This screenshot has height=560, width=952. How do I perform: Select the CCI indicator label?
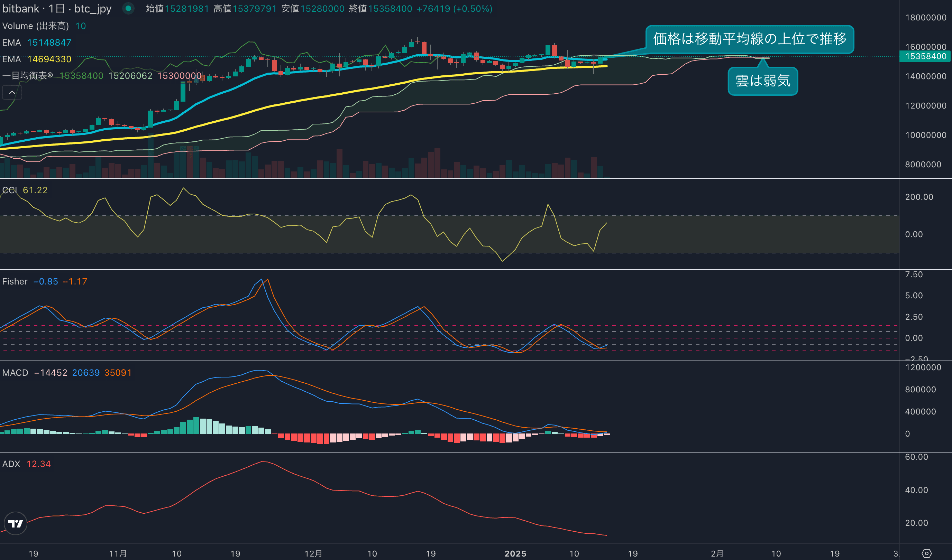point(10,190)
